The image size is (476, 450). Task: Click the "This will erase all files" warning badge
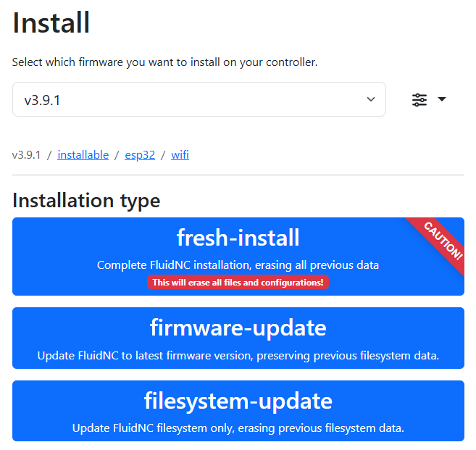coord(238,283)
